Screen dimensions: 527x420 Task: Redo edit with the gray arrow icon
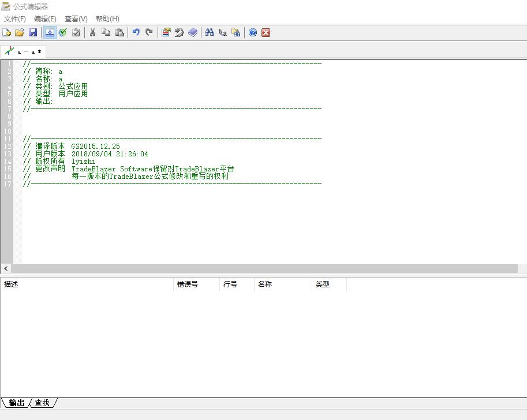pyautogui.click(x=149, y=32)
